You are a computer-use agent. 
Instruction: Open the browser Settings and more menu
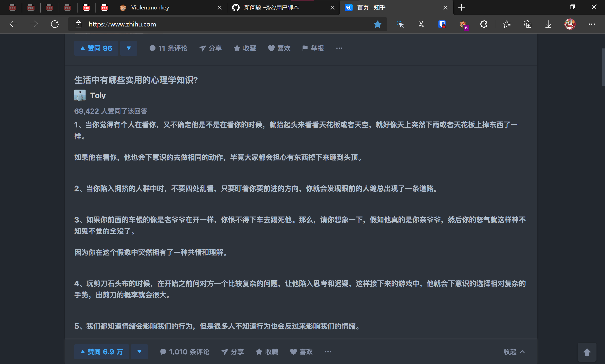592,24
